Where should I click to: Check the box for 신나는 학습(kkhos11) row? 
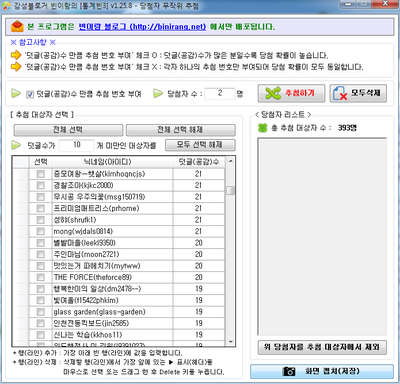[x=40, y=335]
